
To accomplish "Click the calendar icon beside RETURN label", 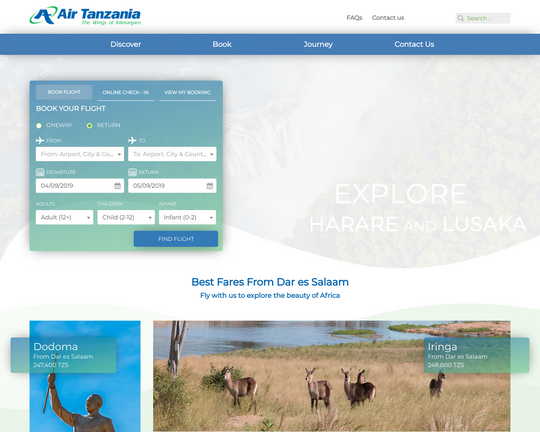I will 132,172.
